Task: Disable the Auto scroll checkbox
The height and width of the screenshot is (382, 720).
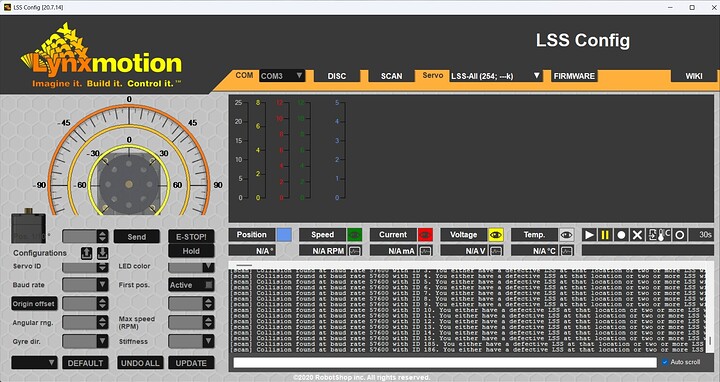Action: [665, 362]
